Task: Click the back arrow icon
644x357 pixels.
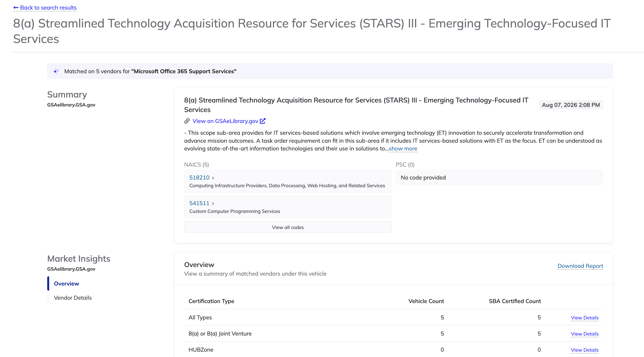Action: [x=16, y=8]
